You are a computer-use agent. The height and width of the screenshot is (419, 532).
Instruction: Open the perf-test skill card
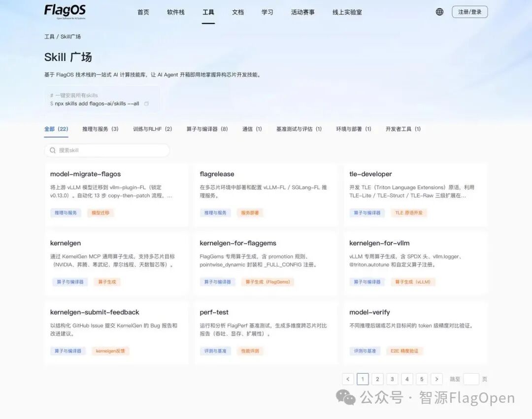(x=266, y=333)
